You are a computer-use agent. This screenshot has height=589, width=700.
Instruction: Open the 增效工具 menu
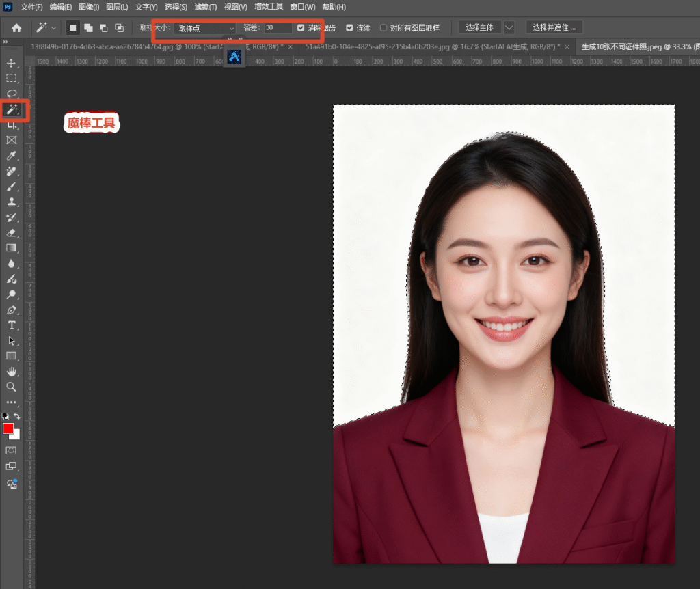pyautogui.click(x=269, y=7)
